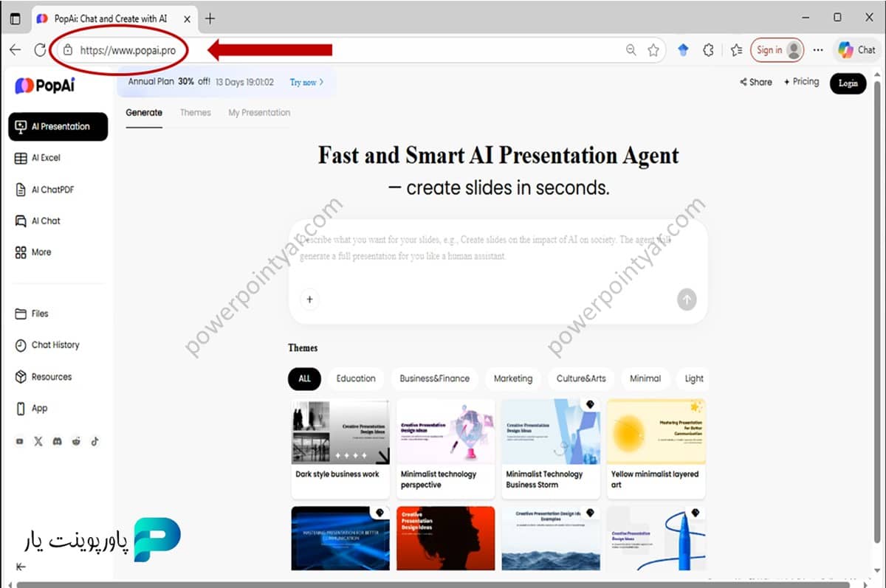Visit PopAi's Discord community icon
Screen dimensions: 886x588
57,441
